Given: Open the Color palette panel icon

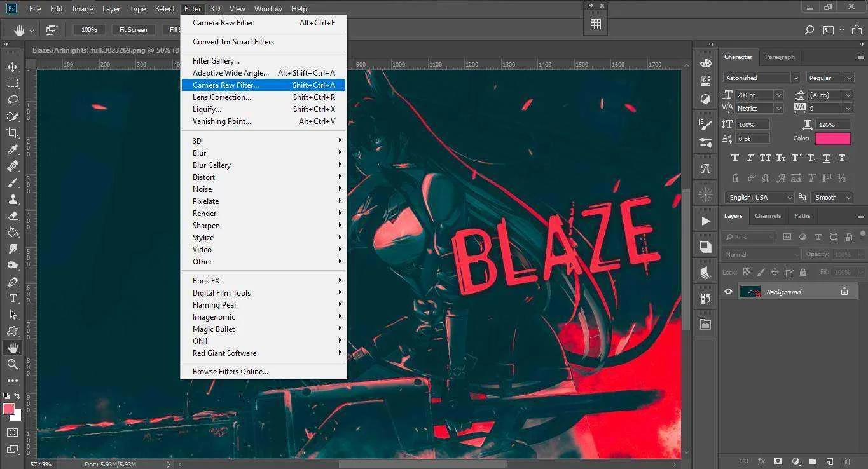Looking at the screenshot, I should pyautogui.click(x=705, y=64).
